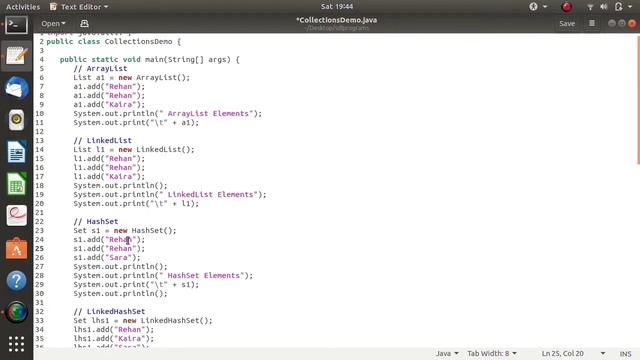Toggle the INS insert mode indicator
Screen dimensions: 640x360
625,354
